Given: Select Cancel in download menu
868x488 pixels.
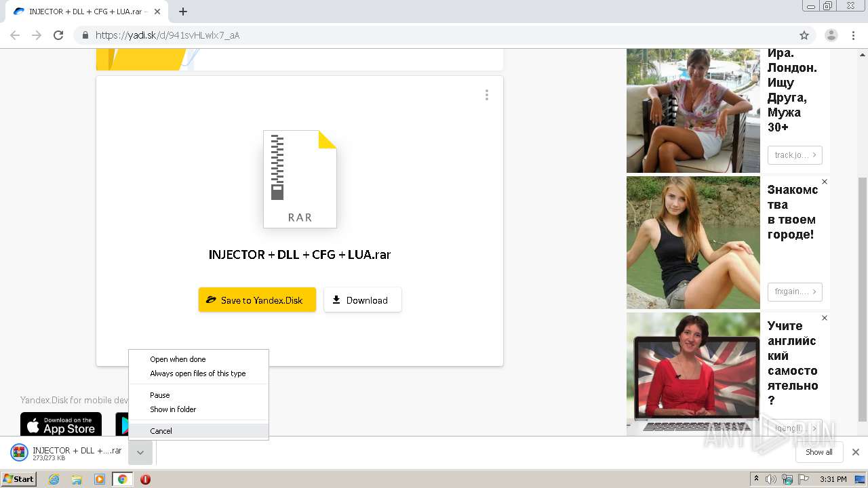Looking at the screenshot, I should pyautogui.click(x=199, y=431).
